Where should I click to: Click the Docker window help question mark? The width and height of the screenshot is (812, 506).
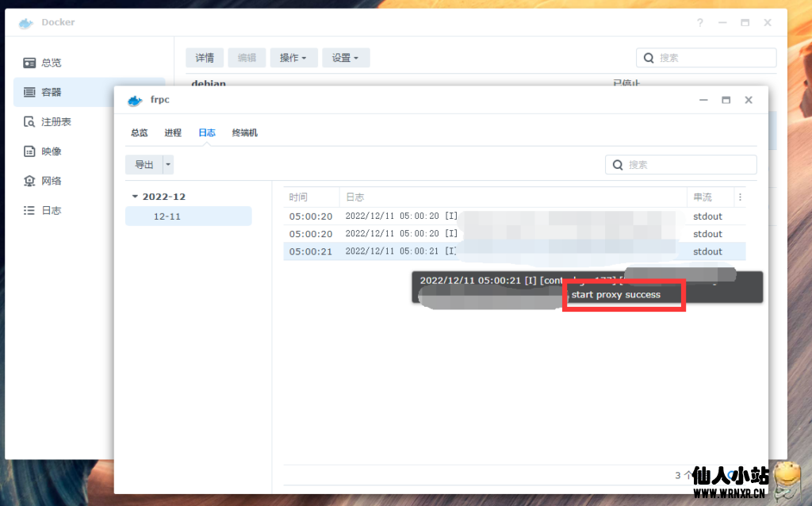click(x=700, y=23)
